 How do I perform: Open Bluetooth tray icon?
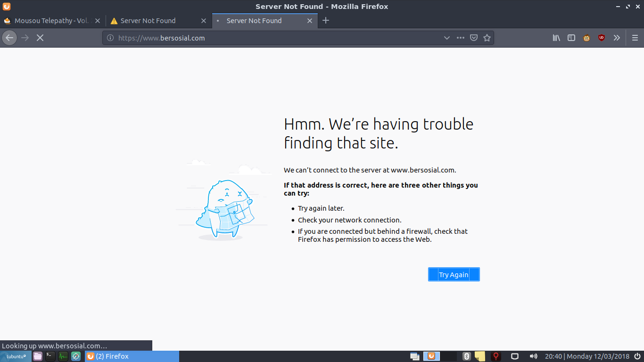point(467,356)
